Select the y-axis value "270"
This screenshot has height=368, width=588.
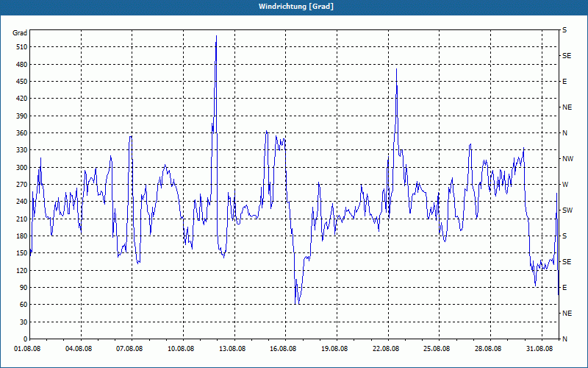pyautogui.click(x=22, y=185)
